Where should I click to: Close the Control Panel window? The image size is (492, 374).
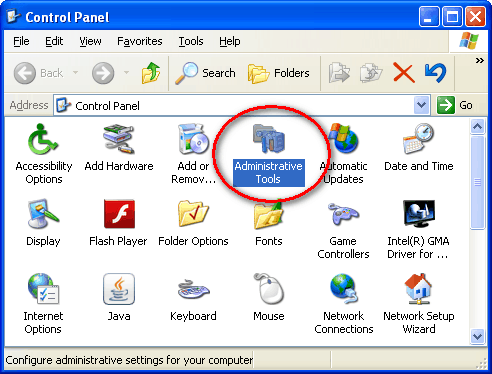click(x=475, y=16)
